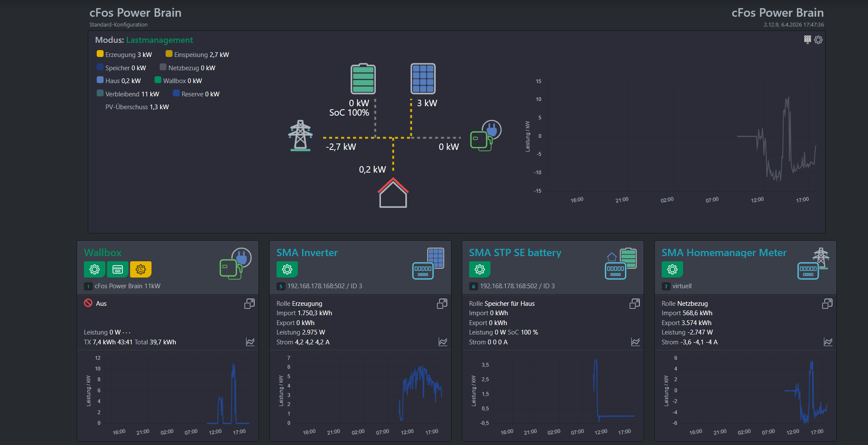Expand SMA Homemanager Meter tile popup
Image resolution: width=868 pixels, height=445 pixels.
point(827,304)
